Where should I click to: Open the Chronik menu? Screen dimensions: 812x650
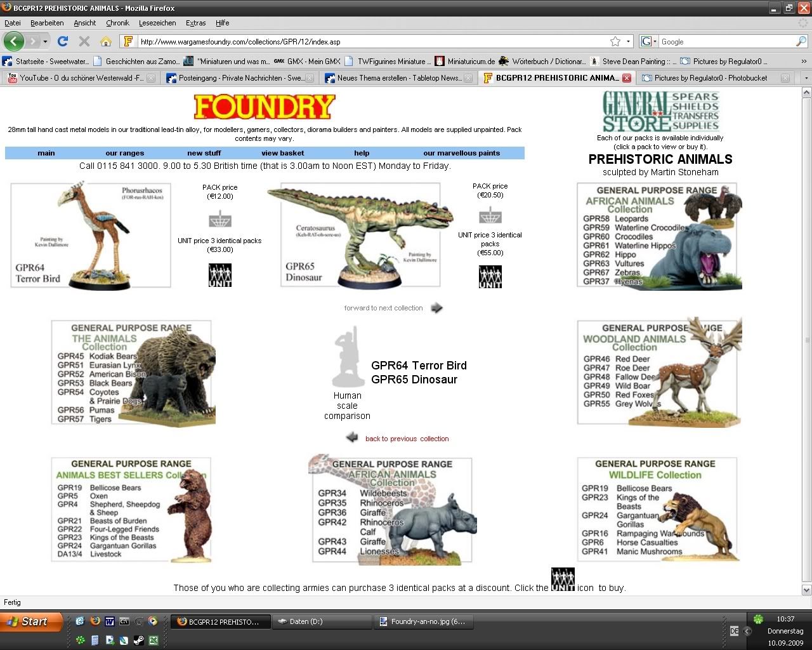(x=117, y=23)
